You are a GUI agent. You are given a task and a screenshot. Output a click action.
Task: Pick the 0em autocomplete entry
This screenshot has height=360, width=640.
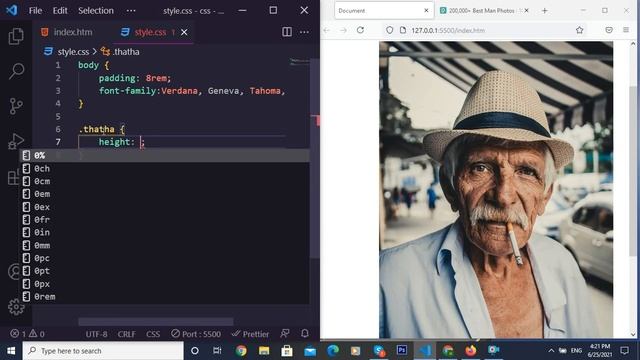pyautogui.click(x=165, y=194)
